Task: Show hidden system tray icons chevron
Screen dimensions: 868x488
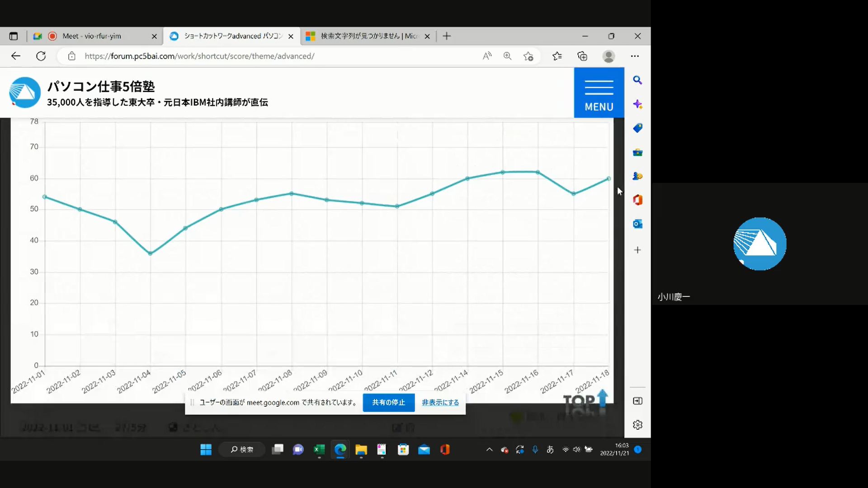Action: [x=489, y=450]
